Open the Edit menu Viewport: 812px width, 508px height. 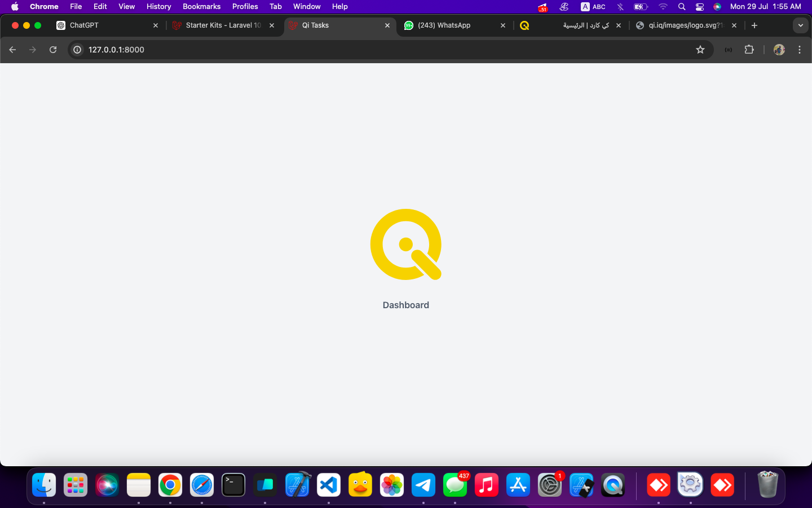point(100,7)
